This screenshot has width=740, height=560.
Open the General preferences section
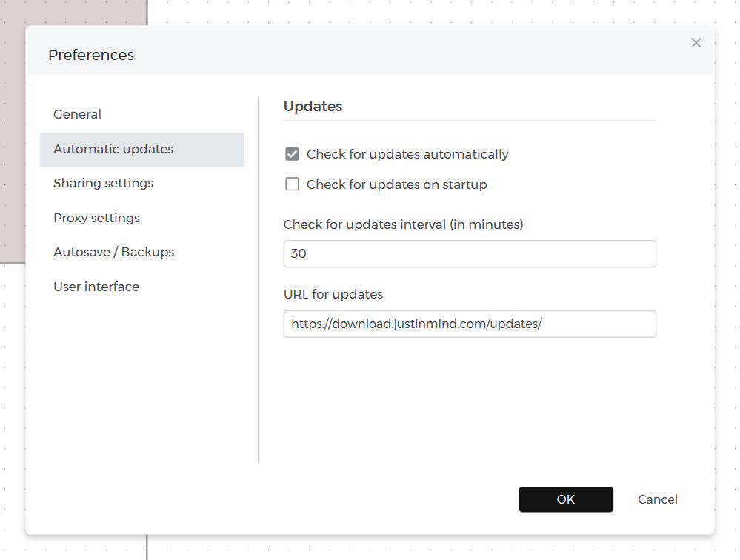(77, 114)
